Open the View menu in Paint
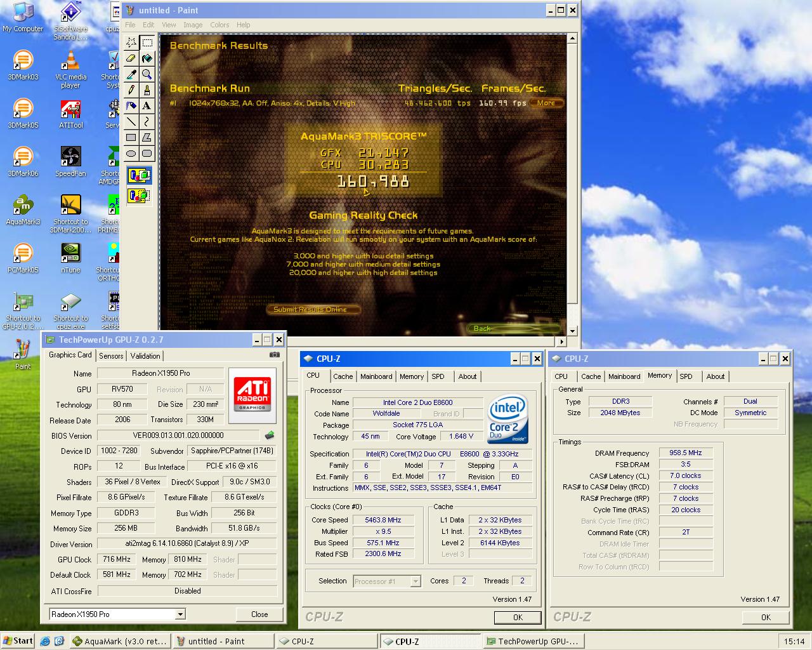812x650 pixels. coord(169,25)
